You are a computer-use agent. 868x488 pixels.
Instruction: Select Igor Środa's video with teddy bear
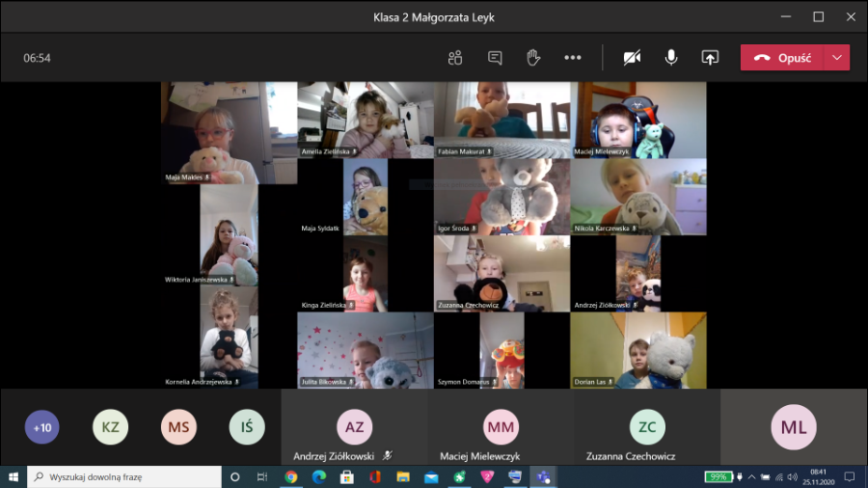pos(501,197)
